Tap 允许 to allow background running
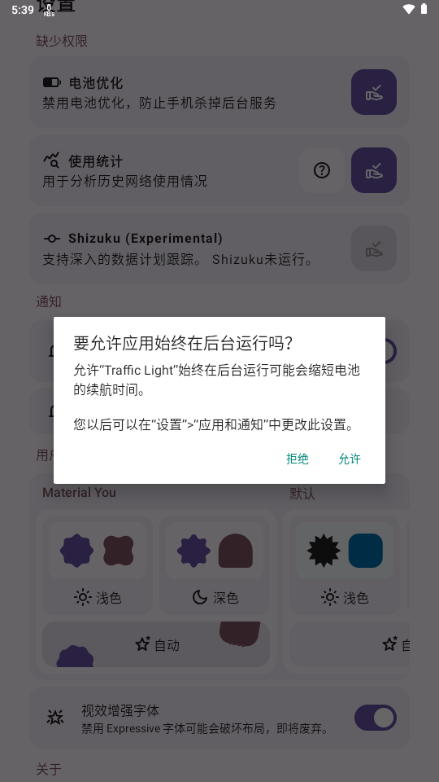The width and height of the screenshot is (439, 782). point(349,459)
